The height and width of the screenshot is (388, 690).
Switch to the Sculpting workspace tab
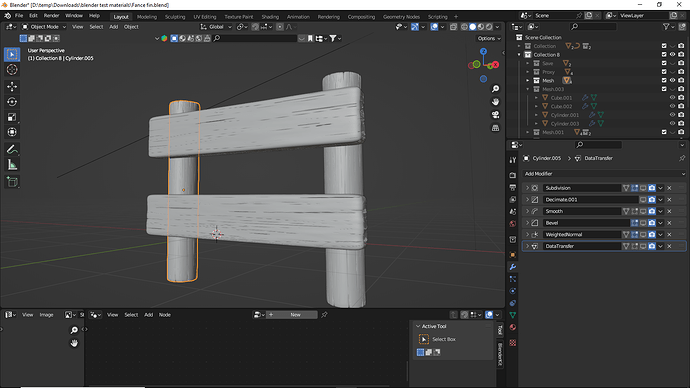coord(175,17)
